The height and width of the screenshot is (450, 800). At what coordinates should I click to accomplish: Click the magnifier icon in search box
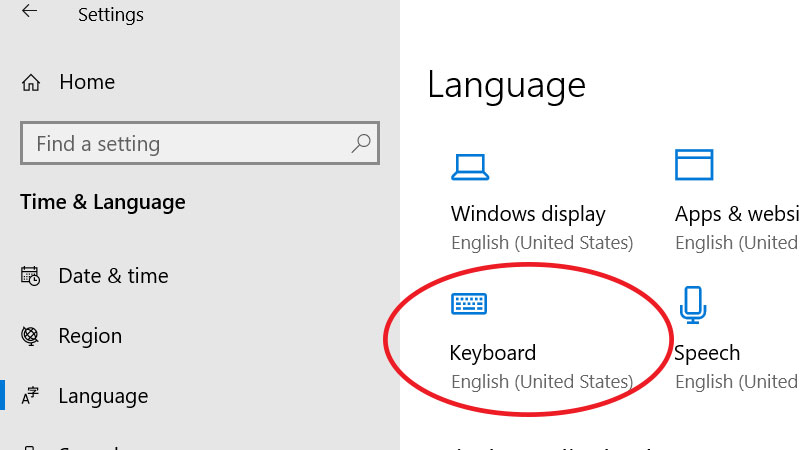click(361, 144)
